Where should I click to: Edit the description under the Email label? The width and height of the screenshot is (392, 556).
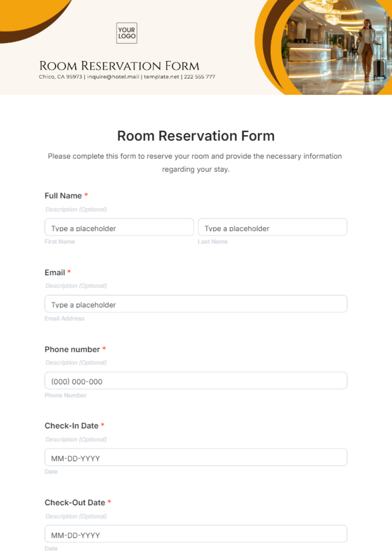76,286
